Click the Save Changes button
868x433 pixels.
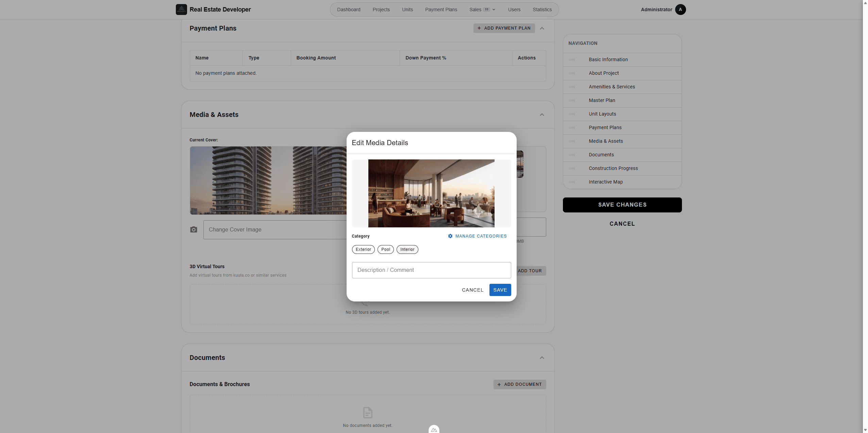coord(622,205)
